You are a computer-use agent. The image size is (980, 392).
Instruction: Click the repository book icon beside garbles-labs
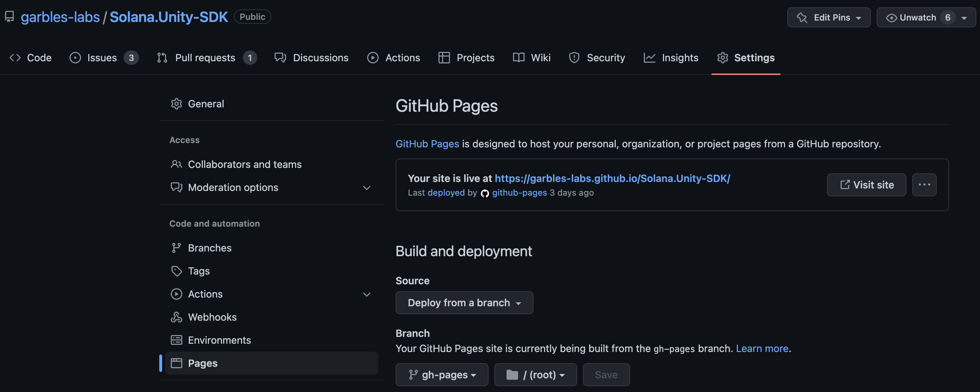click(x=9, y=17)
